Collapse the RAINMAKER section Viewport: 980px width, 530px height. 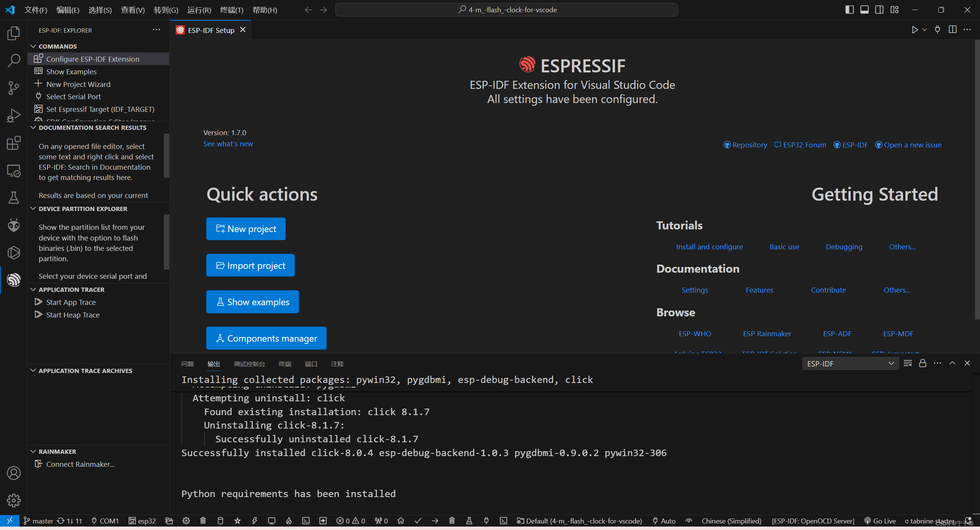tap(33, 451)
